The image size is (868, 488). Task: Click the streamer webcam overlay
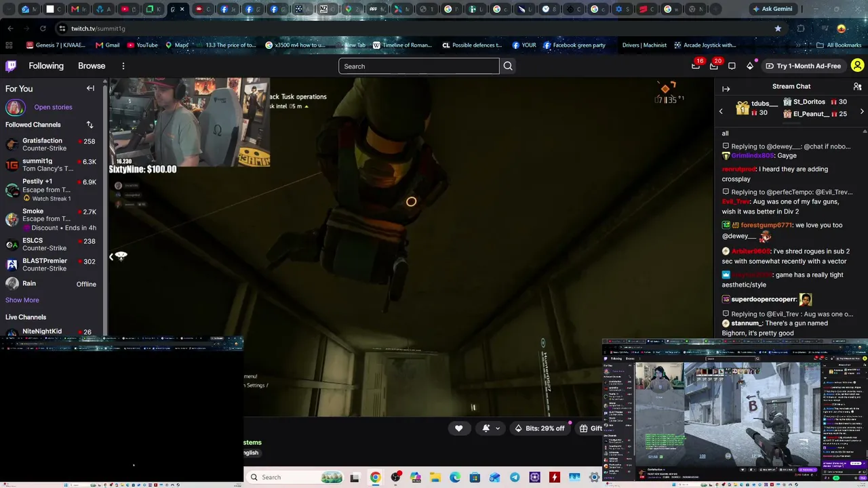(189, 122)
